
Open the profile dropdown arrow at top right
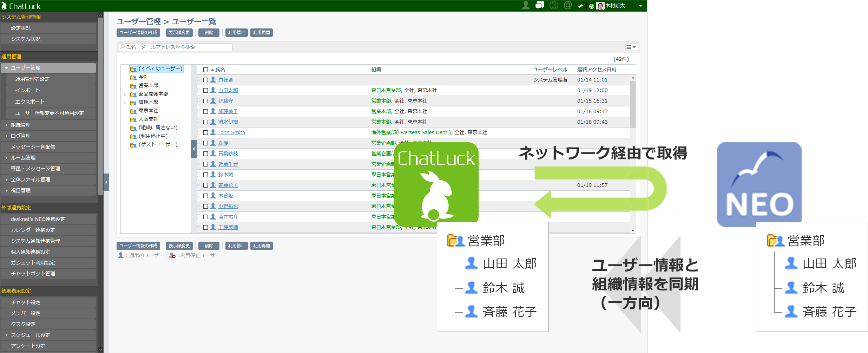click(x=641, y=6)
